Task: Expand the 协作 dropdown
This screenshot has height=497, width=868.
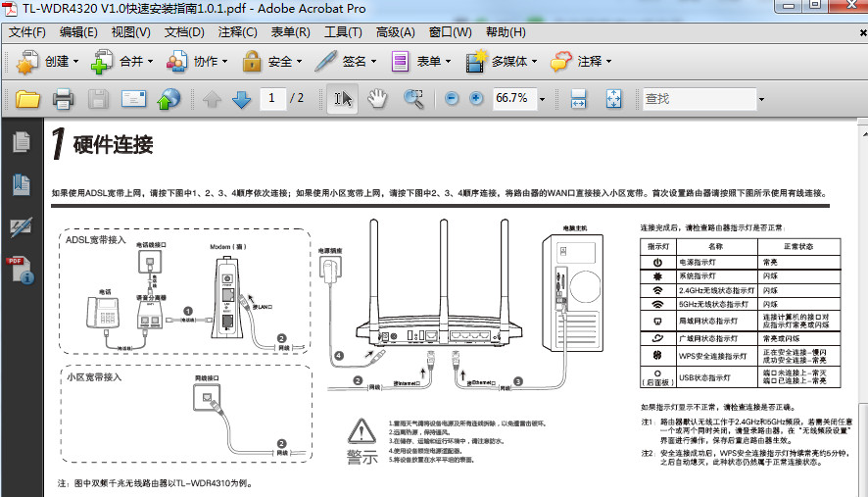Action: coord(224,62)
